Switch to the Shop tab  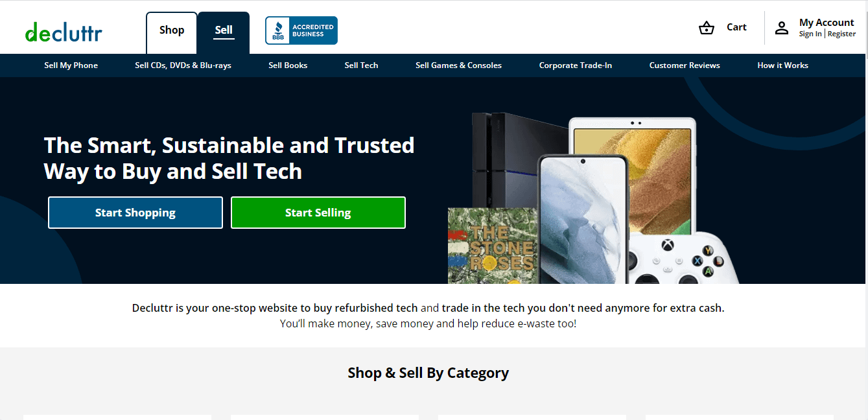click(x=172, y=30)
